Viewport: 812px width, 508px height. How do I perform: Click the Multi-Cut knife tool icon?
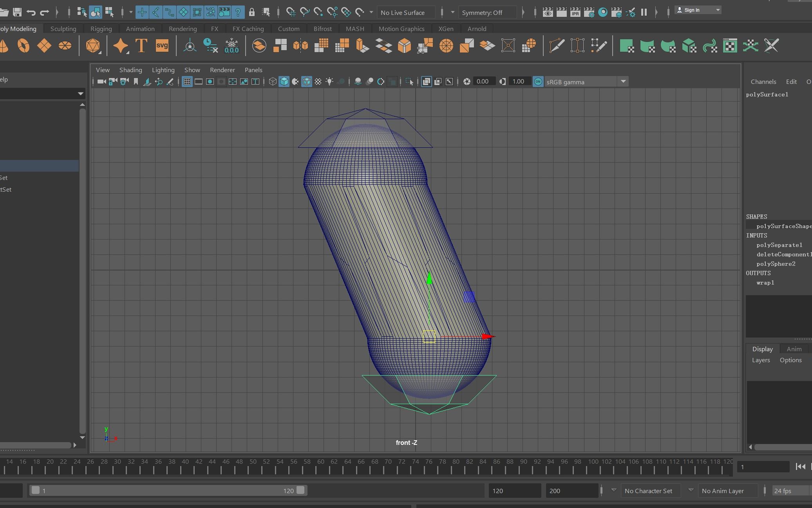tap(557, 45)
